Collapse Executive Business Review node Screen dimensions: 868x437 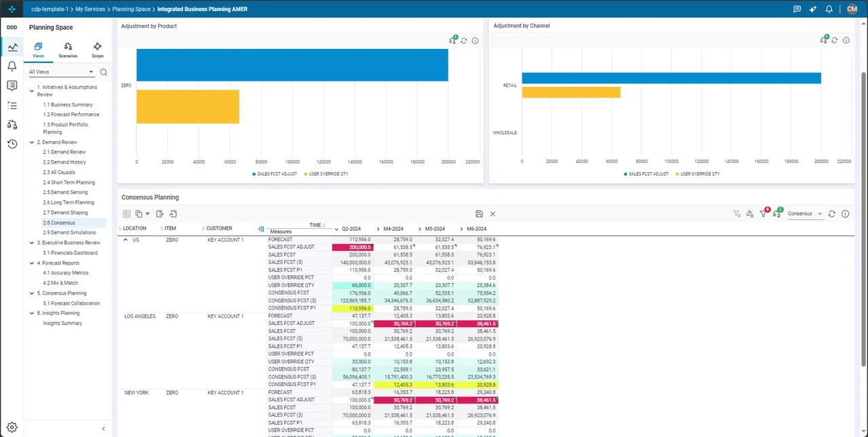coord(32,243)
